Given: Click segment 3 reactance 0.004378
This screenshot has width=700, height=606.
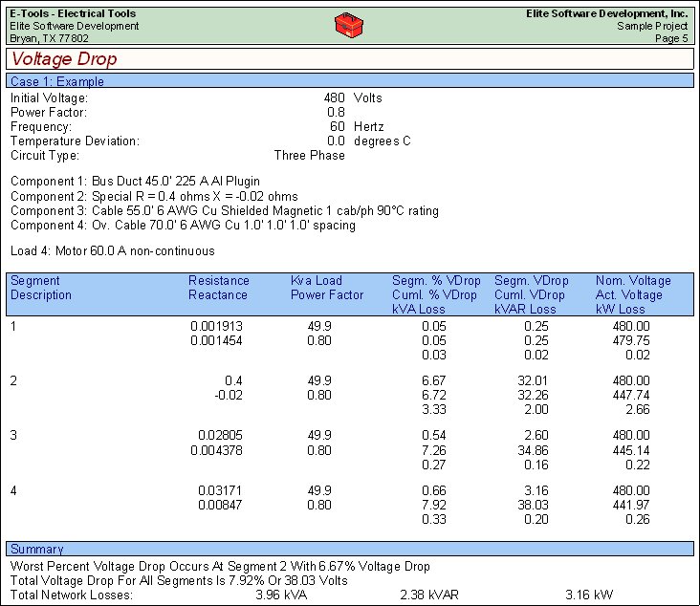Looking at the screenshot, I should (216, 450).
